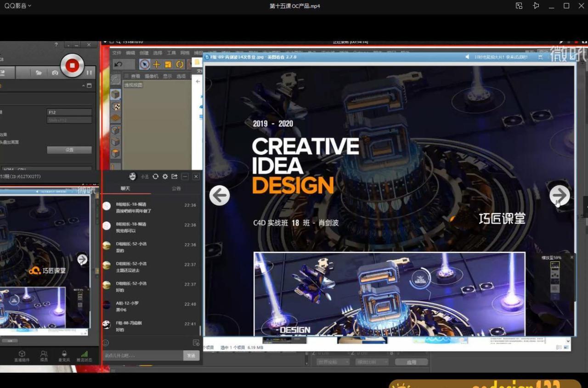This screenshot has width=588, height=388.
Task: Click the F12 hotkey field
Action: [x=69, y=112]
